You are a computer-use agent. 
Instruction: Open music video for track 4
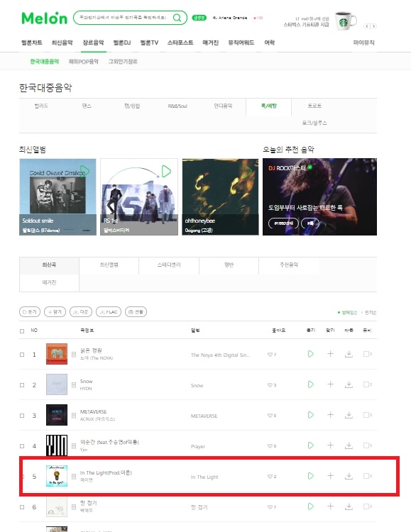pyautogui.click(x=368, y=445)
